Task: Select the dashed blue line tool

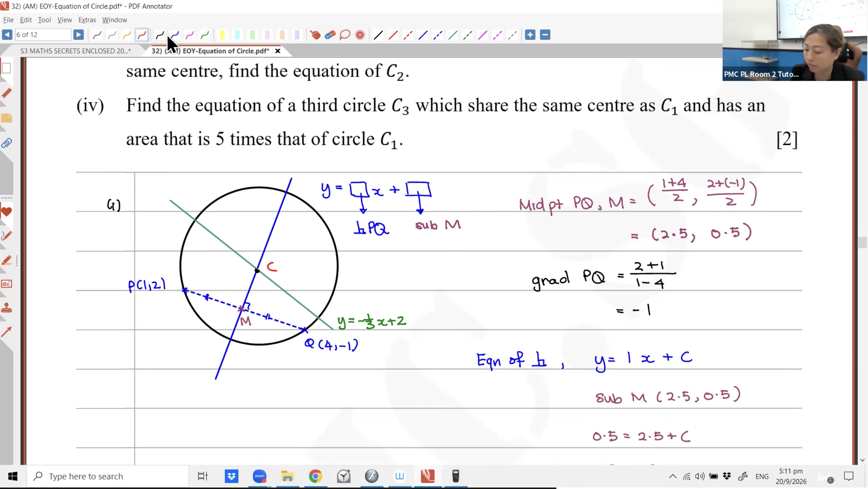Action: pyautogui.click(x=438, y=35)
